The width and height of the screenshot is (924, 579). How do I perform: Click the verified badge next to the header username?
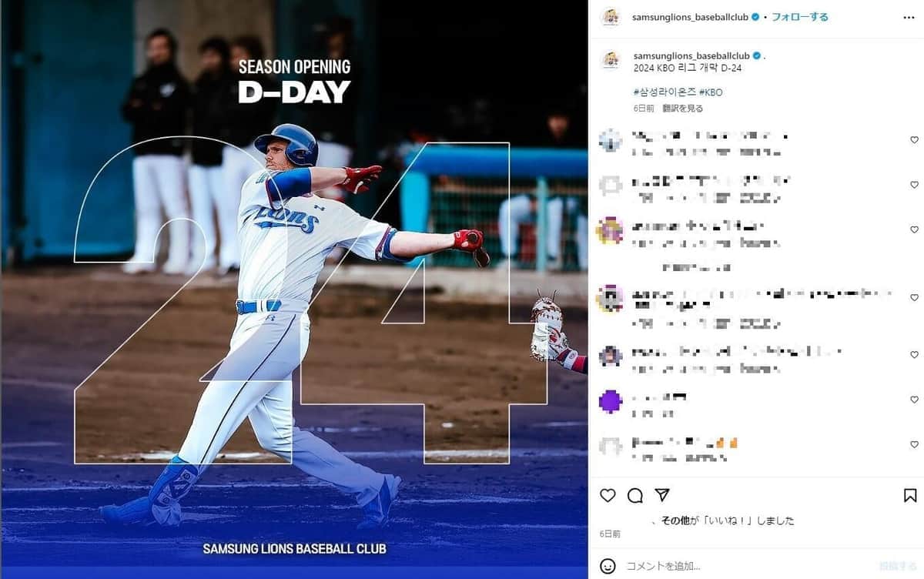pyautogui.click(x=756, y=17)
